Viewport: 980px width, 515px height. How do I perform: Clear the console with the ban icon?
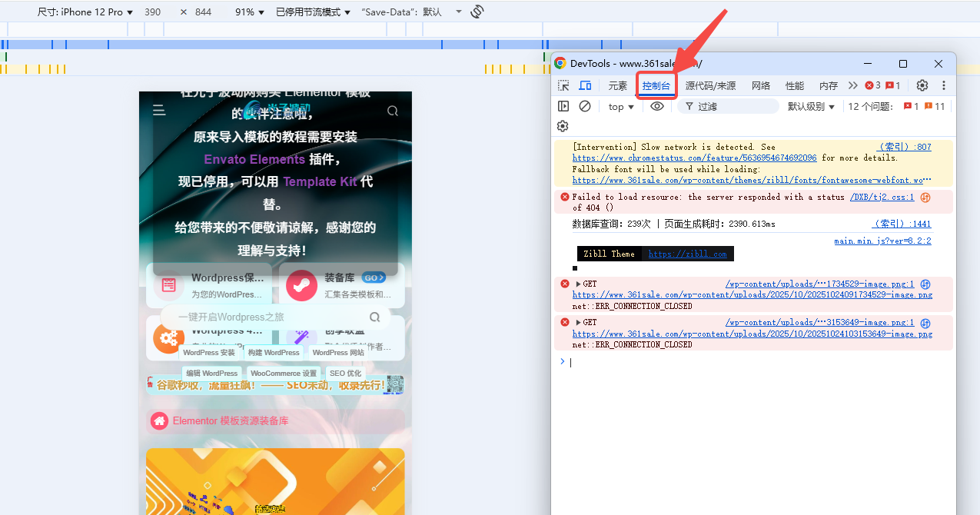tap(585, 107)
